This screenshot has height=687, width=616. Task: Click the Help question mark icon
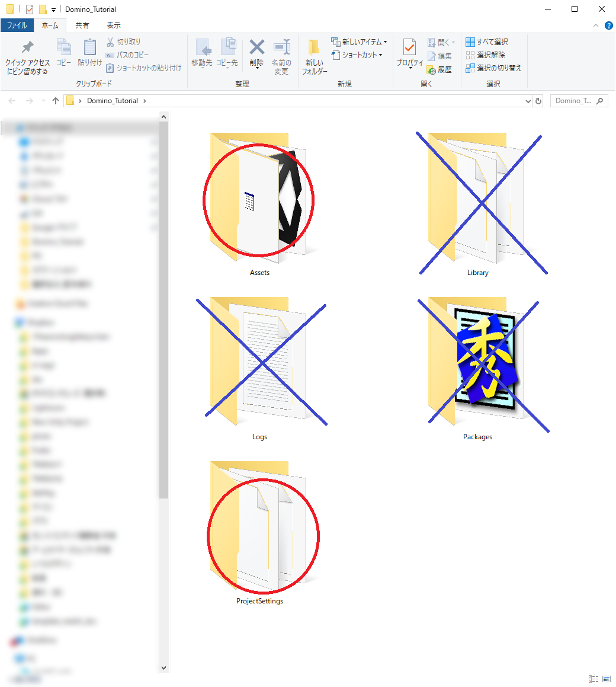click(x=608, y=25)
